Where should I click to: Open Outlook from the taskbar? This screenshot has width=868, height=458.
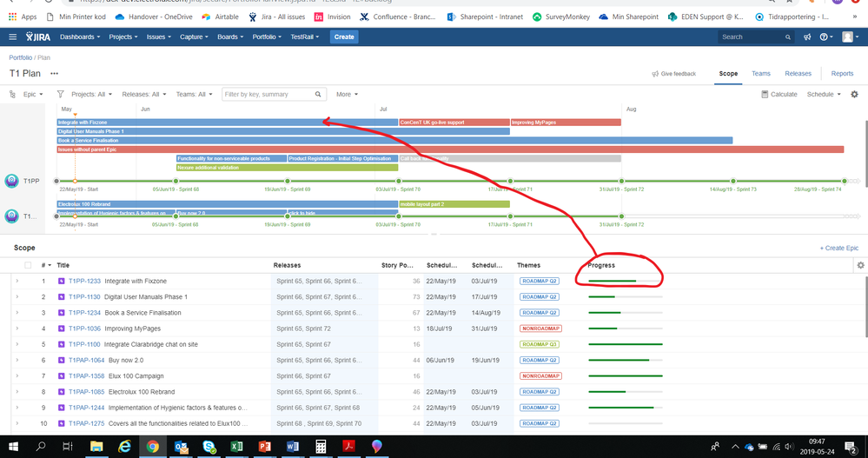181,447
